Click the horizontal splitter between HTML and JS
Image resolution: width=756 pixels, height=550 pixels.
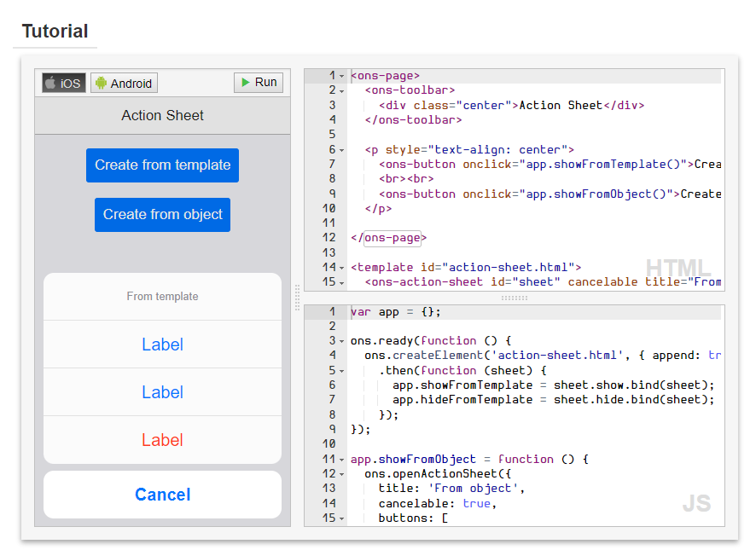pyautogui.click(x=515, y=298)
